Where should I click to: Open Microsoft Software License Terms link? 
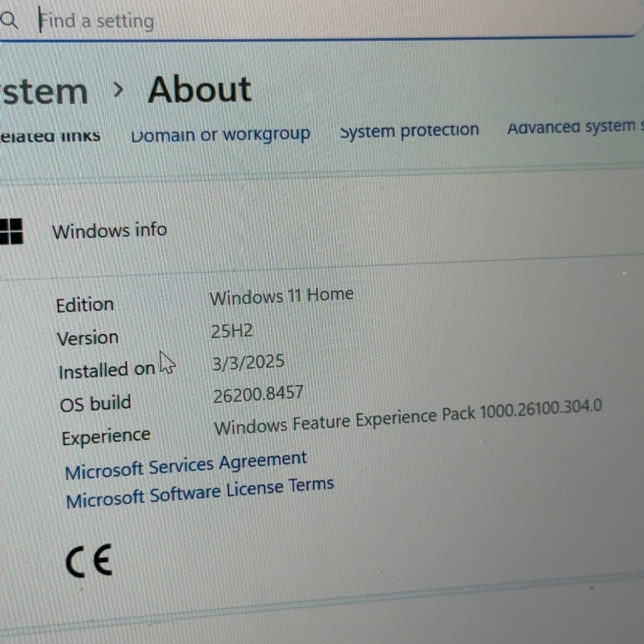[x=200, y=493]
